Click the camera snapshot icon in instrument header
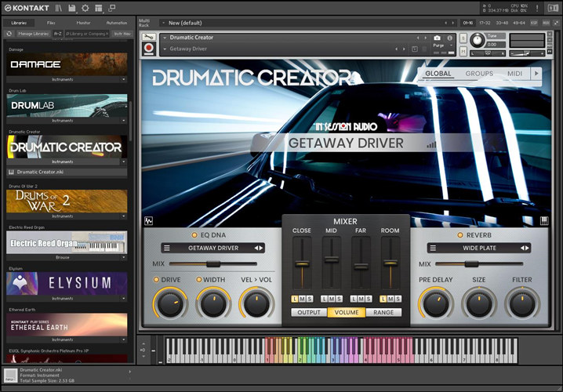 [437, 38]
